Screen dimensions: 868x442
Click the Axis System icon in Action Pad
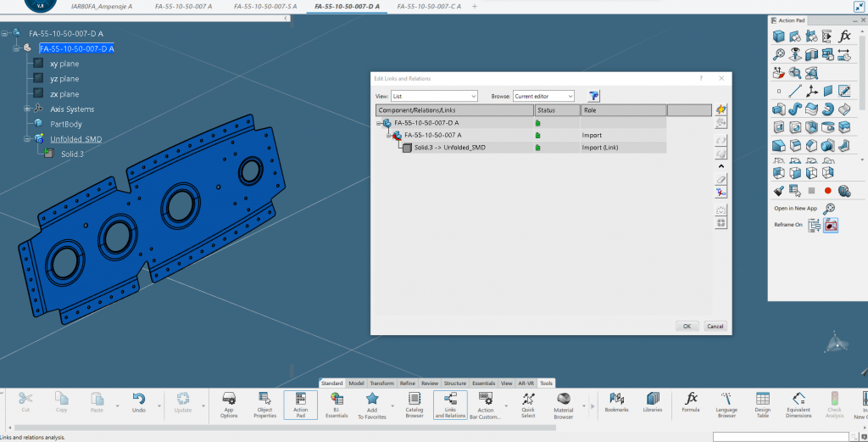click(x=811, y=91)
